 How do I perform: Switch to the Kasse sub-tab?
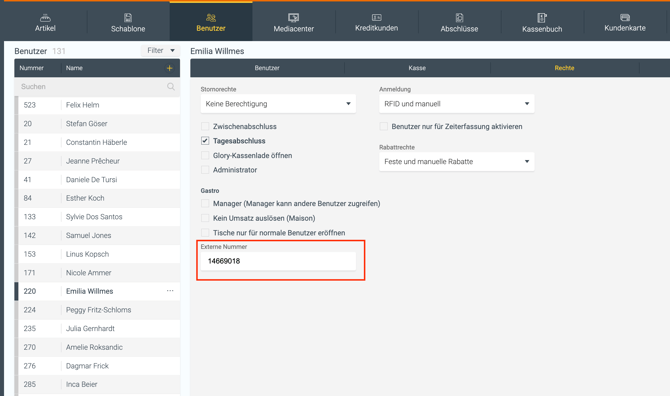[417, 68]
